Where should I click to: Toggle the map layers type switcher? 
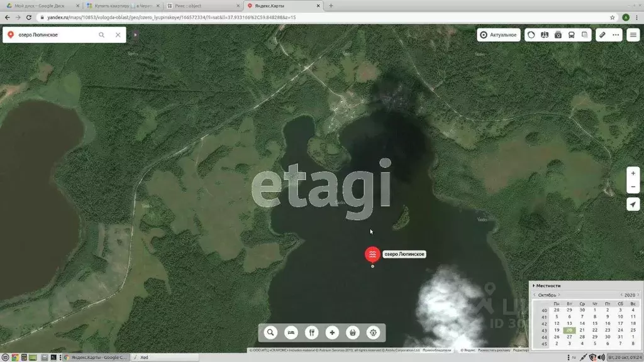coord(585,35)
